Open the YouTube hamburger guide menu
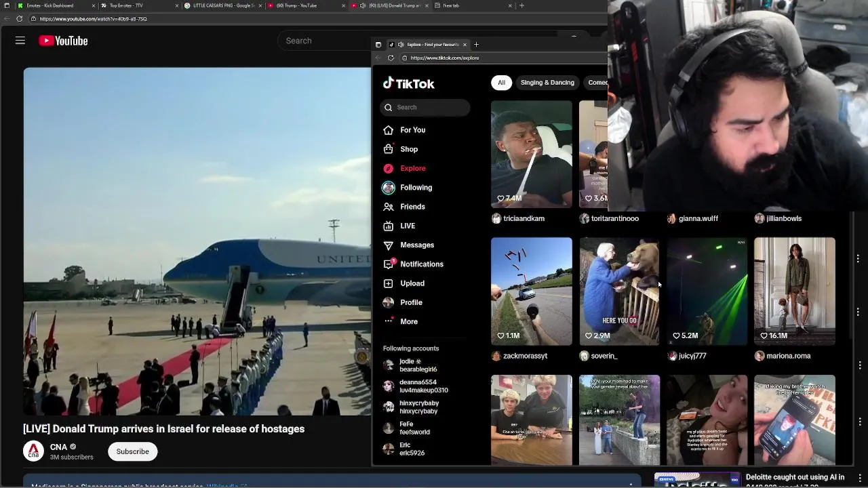Viewport: 868px width, 488px height. 20,41
